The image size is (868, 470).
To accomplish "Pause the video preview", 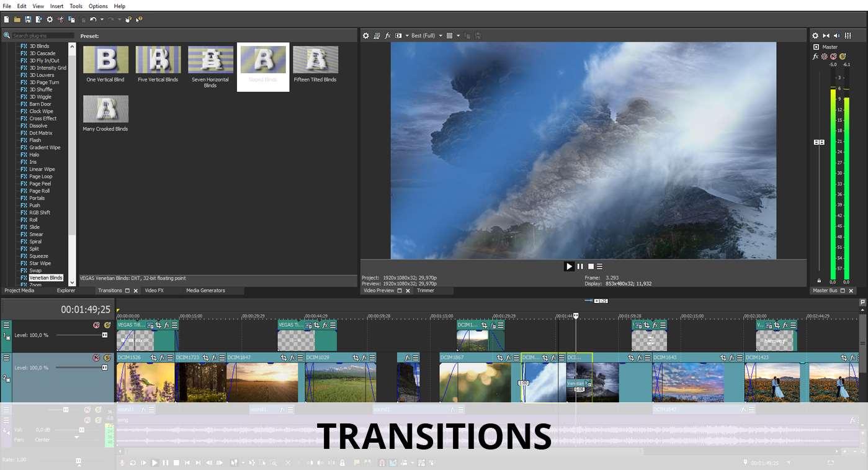I will [x=580, y=266].
